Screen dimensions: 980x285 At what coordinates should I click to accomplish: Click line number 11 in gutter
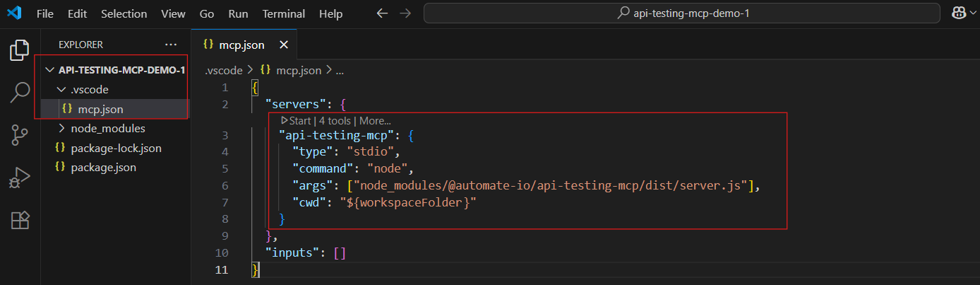pyautogui.click(x=222, y=269)
